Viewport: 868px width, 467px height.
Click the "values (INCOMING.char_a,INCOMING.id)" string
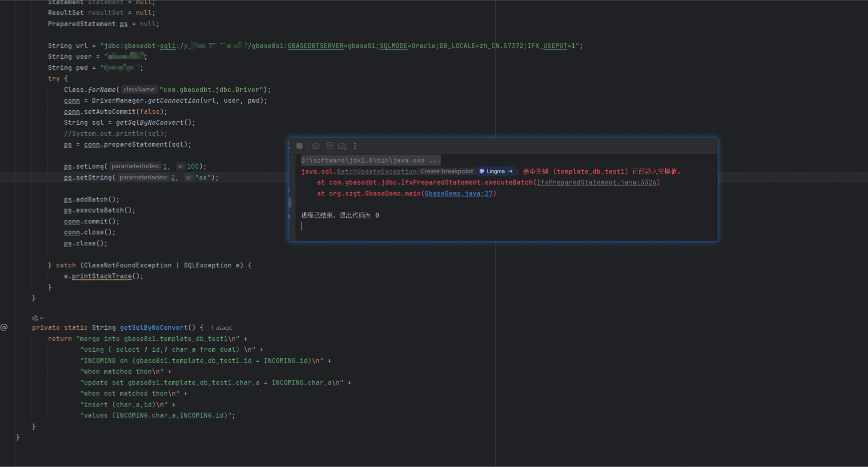(156, 416)
